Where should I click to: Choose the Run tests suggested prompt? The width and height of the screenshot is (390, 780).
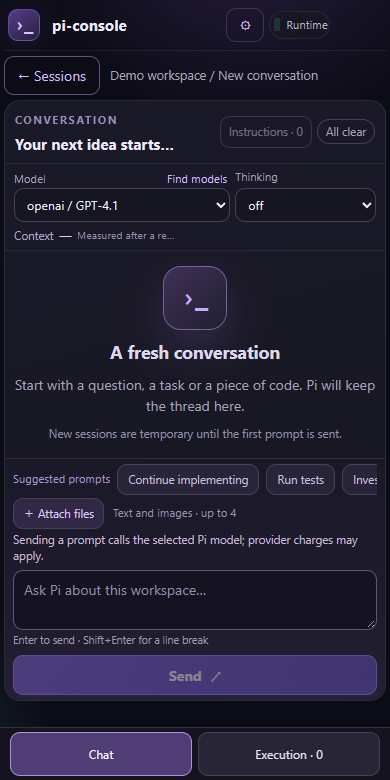[300, 480]
